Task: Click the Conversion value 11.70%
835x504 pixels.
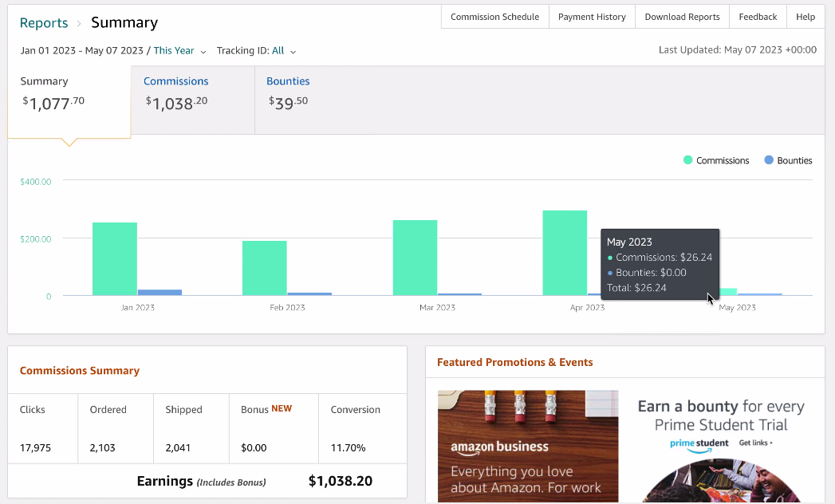Action: pos(349,448)
